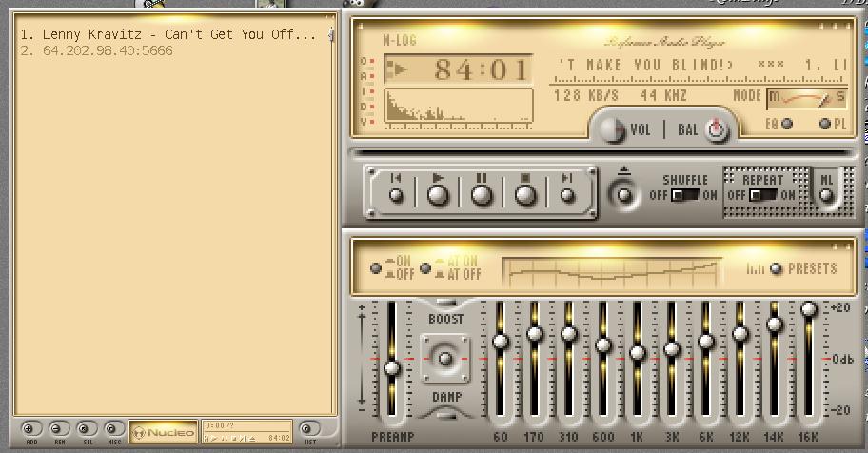Click the N-LOG label in the main display

(400, 40)
